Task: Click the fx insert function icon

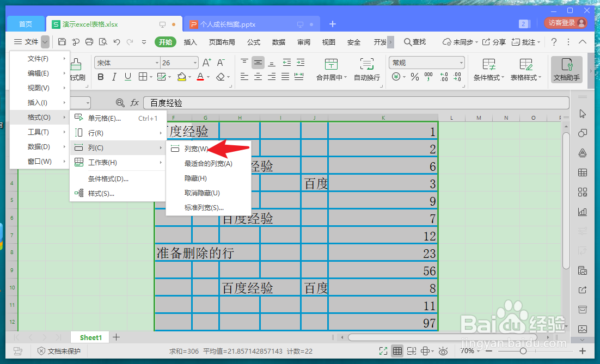Action: coord(134,102)
